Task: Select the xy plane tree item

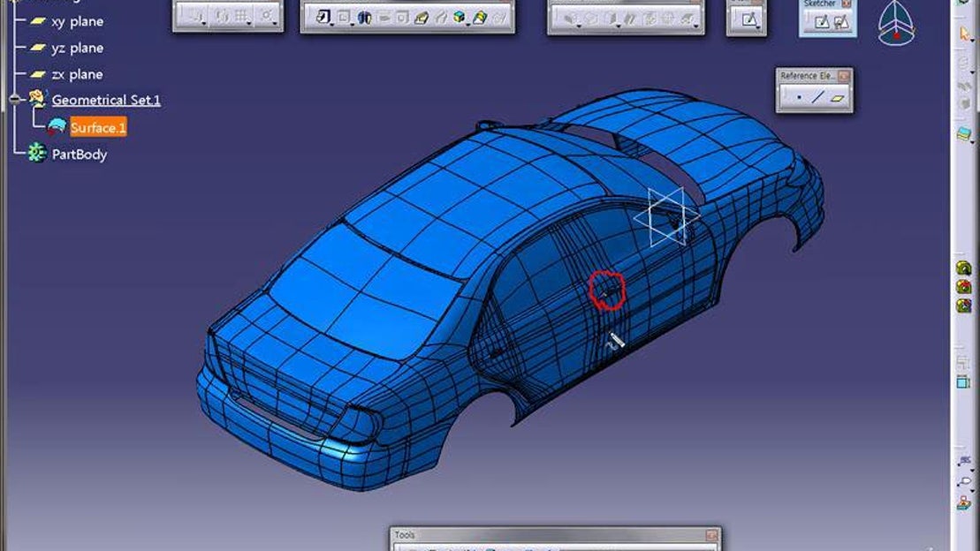Action: tap(77, 21)
